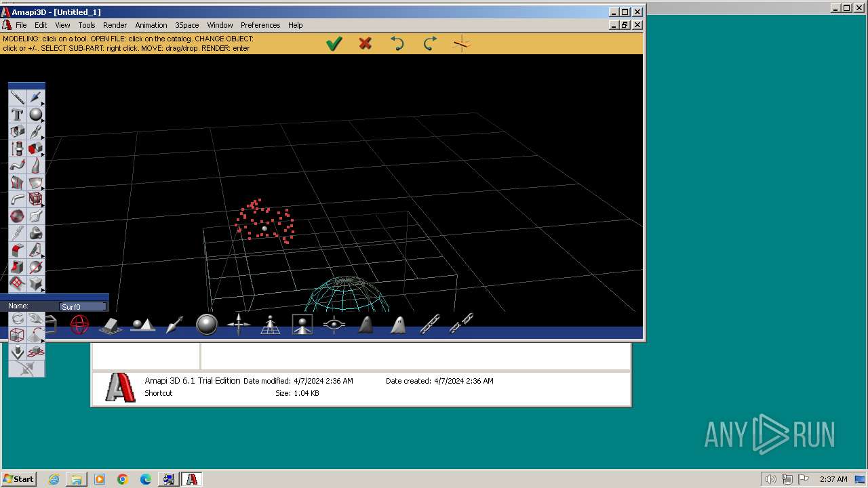Screen dimensions: 868x488
Task: Click the red grid with cube icon
Action: point(36,352)
